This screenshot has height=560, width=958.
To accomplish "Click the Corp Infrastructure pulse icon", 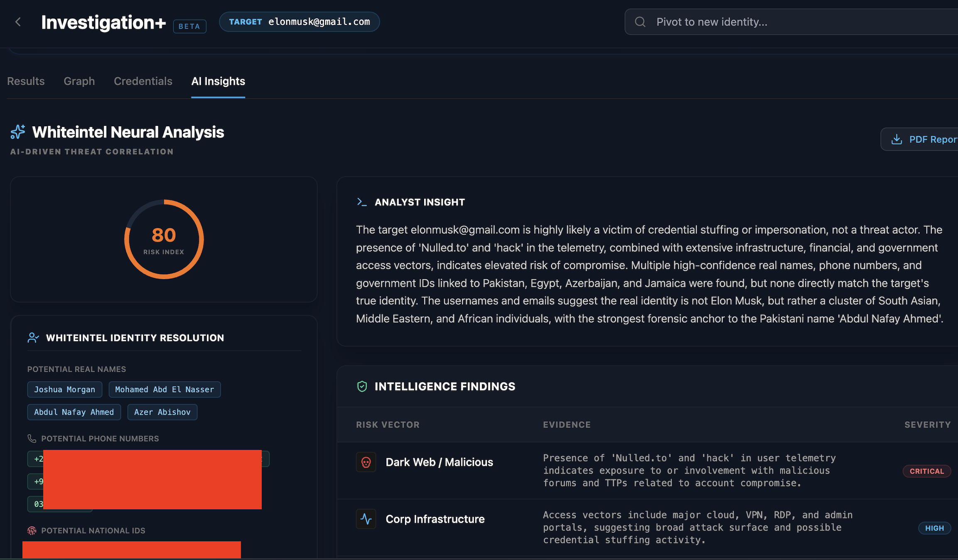I will pos(366,519).
